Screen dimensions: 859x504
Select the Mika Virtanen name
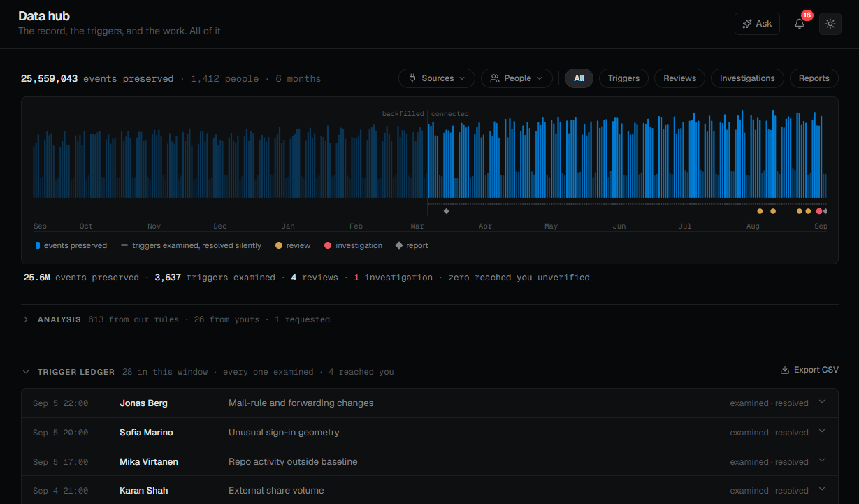point(150,462)
